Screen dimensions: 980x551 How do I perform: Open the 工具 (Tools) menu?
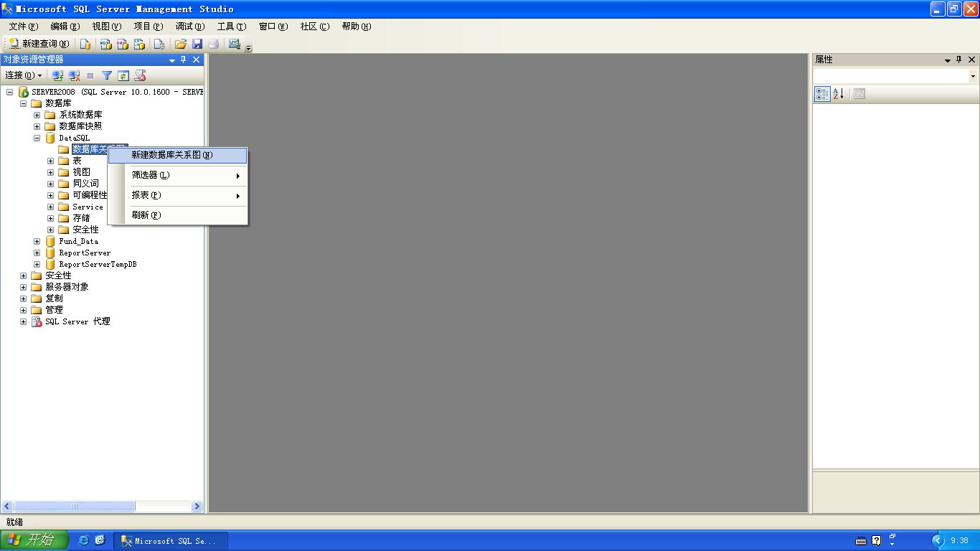click(x=232, y=27)
